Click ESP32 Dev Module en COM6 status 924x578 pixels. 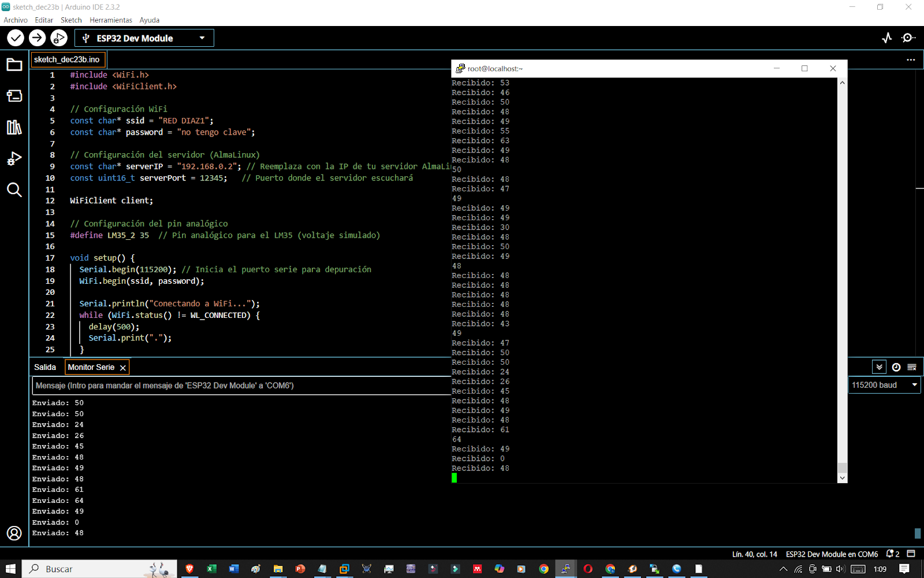832,554
